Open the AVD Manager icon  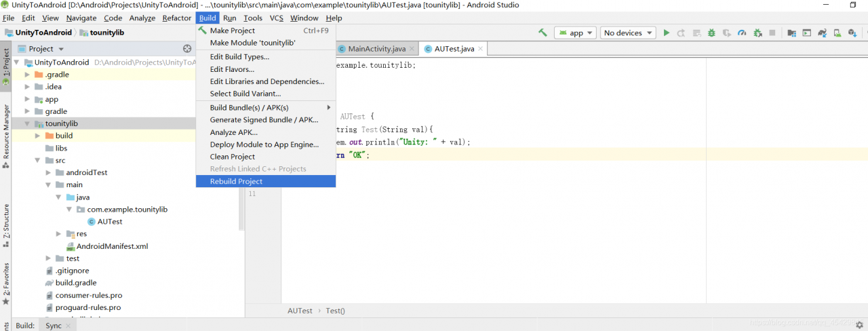pos(837,33)
